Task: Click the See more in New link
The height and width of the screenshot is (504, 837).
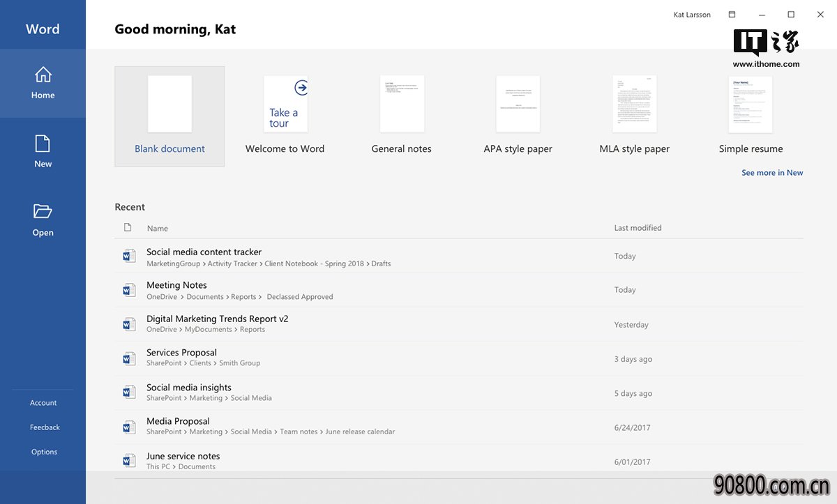Action: click(x=772, y=173)
